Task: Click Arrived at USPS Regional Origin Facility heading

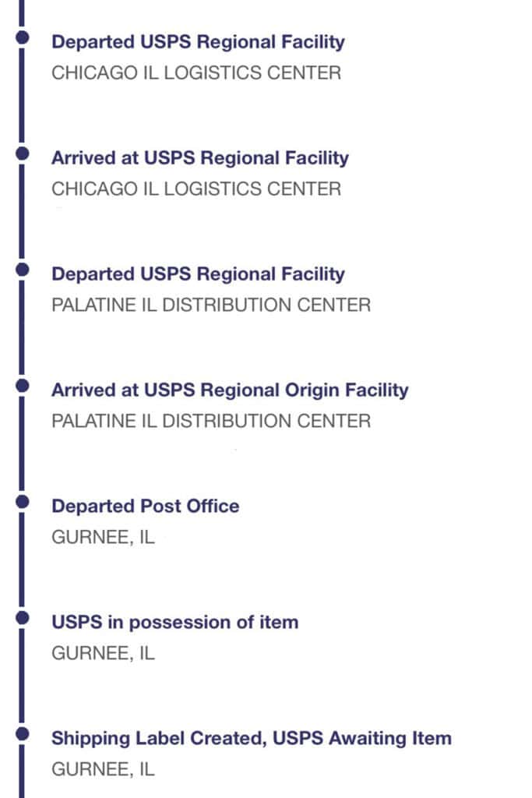Action: (x=230, y=390)
